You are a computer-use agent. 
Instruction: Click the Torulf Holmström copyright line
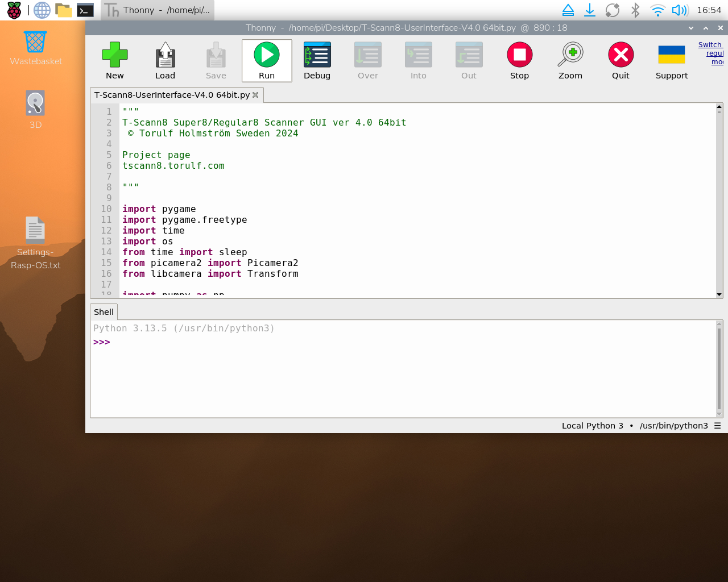click(213, 134)
